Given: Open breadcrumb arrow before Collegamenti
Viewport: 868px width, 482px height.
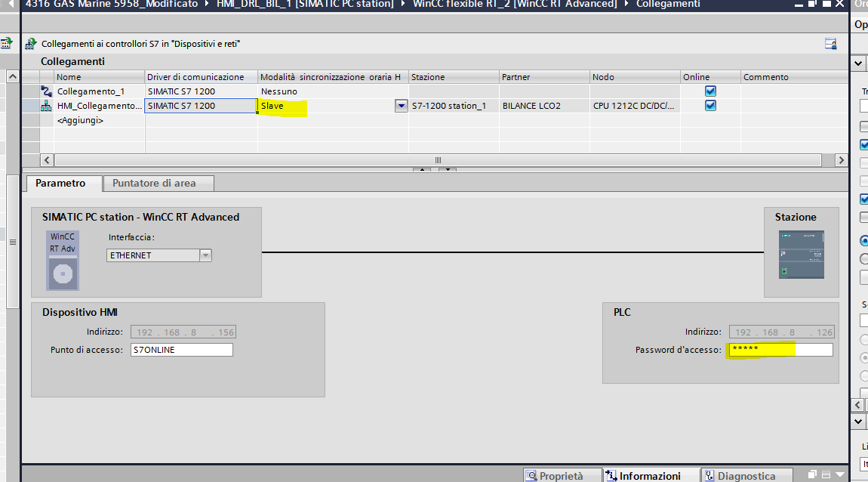Looking at the screenshot, I should 626,4.
